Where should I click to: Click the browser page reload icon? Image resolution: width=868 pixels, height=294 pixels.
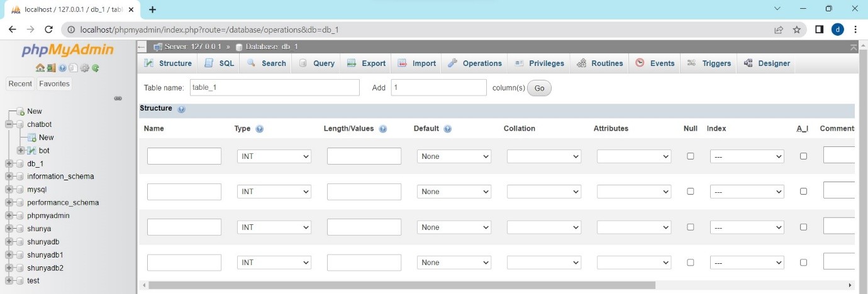[x=48, y=30]
